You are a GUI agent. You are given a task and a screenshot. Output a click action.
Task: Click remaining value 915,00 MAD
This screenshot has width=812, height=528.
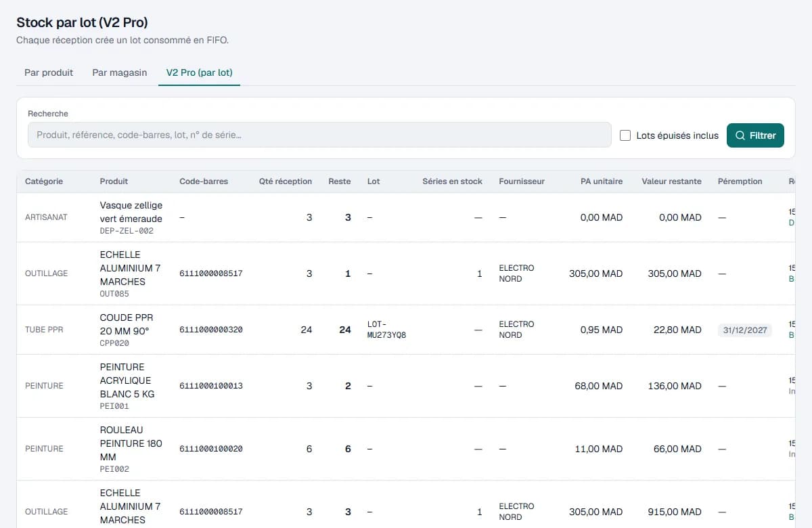point(674,511)
